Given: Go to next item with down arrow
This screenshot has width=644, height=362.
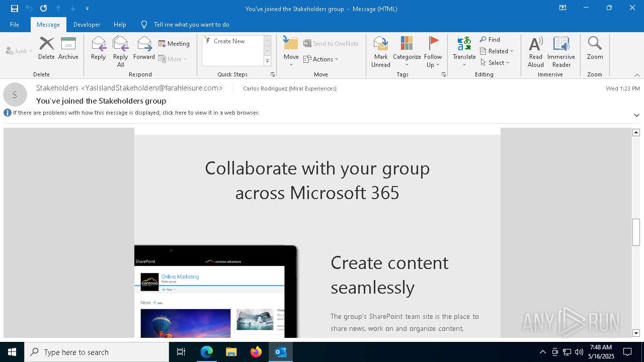Looking at the screenshot, I should [x=73, y=9].
